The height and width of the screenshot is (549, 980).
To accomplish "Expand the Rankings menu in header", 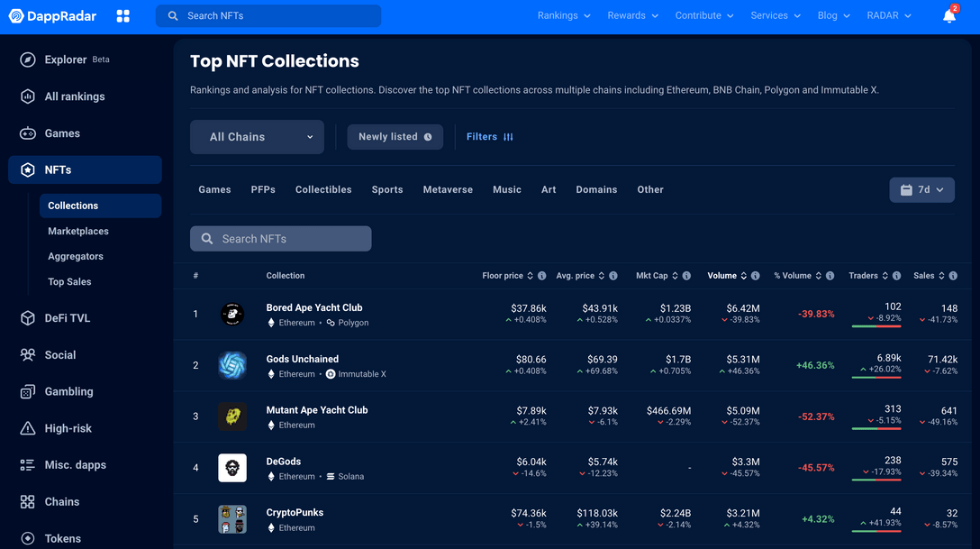I will (564, 16).
